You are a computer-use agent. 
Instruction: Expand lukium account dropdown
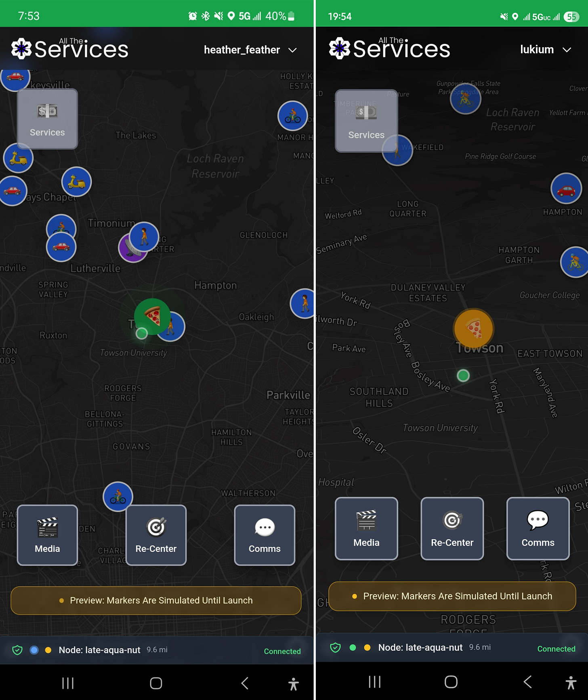(546, 49)
